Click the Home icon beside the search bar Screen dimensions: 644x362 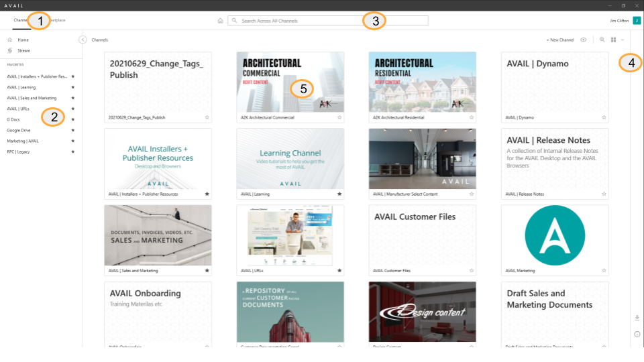click(x=220, y=21)
